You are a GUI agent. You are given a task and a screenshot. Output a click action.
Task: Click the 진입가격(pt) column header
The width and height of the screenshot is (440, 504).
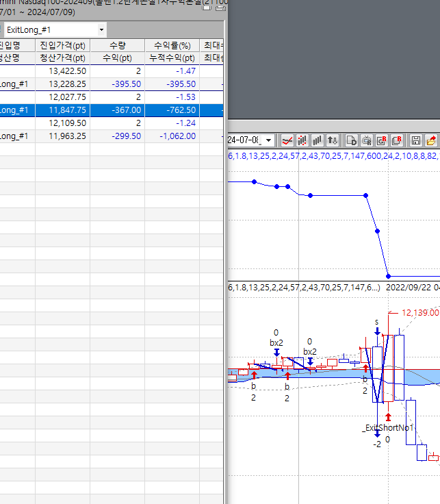click(63, 45)
